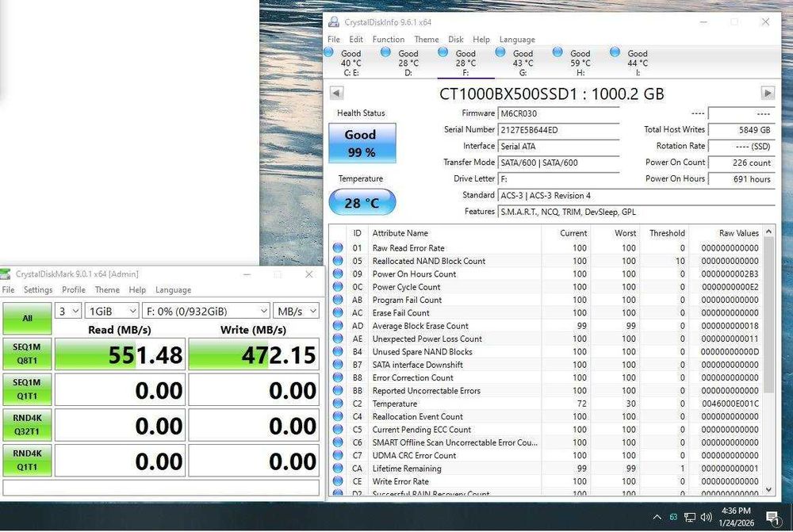This screenshot has width=793, height=532.
Task: Go to the next disk with the right arrow
Action: tap(768, 93)
